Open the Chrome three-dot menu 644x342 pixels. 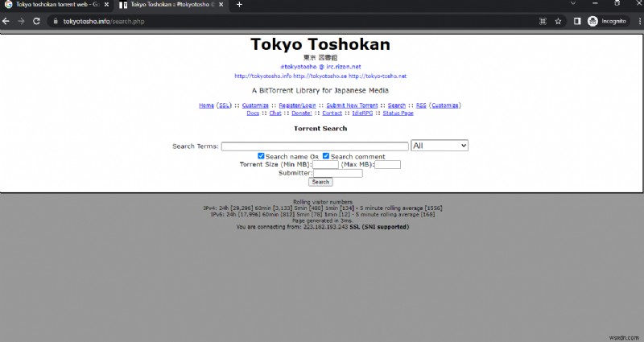[x=640, y=22]
